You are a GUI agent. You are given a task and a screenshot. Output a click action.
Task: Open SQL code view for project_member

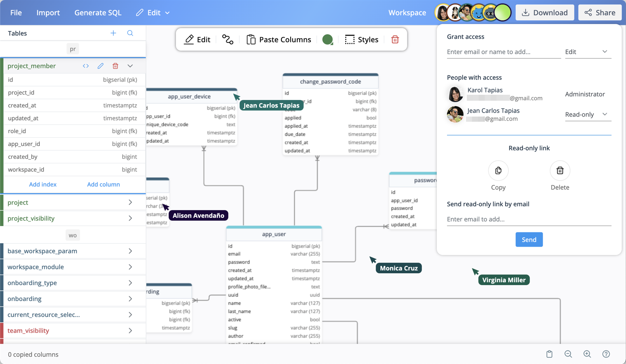pos(86,66)
